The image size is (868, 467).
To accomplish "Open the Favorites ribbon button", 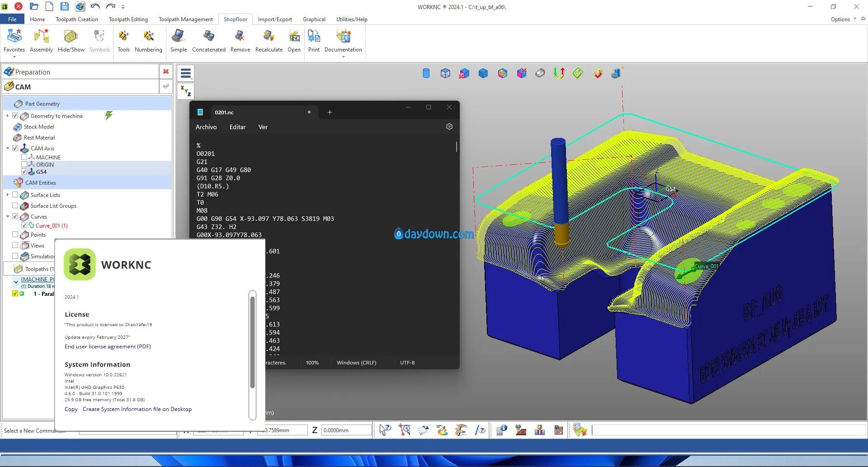I will click(14, 41).
